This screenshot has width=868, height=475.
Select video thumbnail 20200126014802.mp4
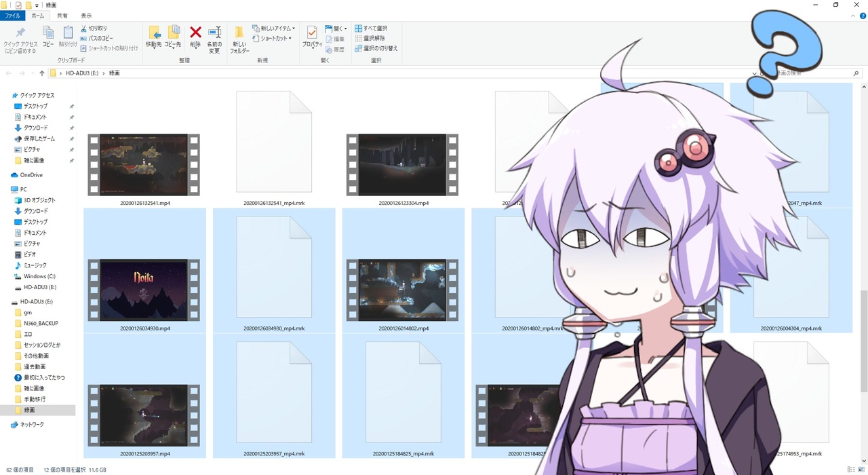(x=403, y=290)
